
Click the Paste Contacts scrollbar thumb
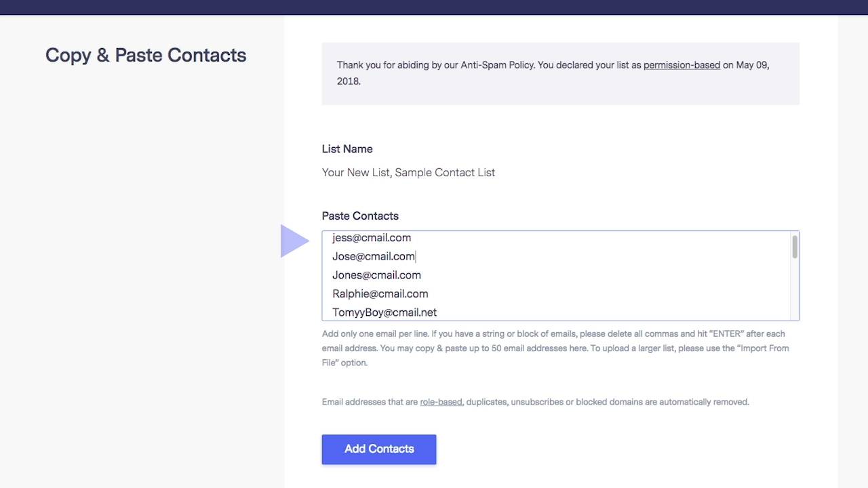[x=794, y=247]
